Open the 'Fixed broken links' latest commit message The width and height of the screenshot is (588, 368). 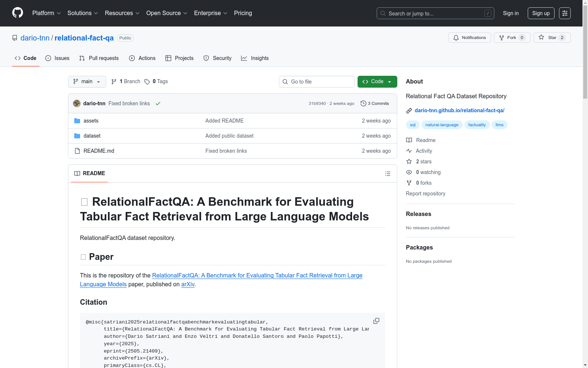pyautogui.click(x=129, y=103)
